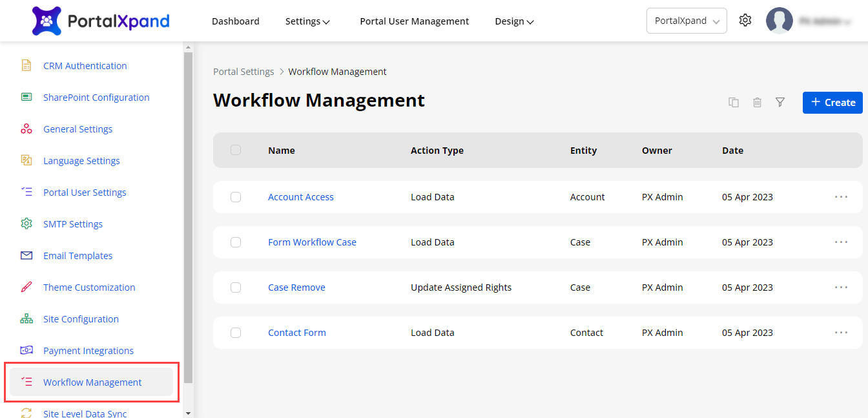The image size is (868, 418).
Task: Open the Form Workflow Case link
Action: pyautogui.click(x=312, y=242)
